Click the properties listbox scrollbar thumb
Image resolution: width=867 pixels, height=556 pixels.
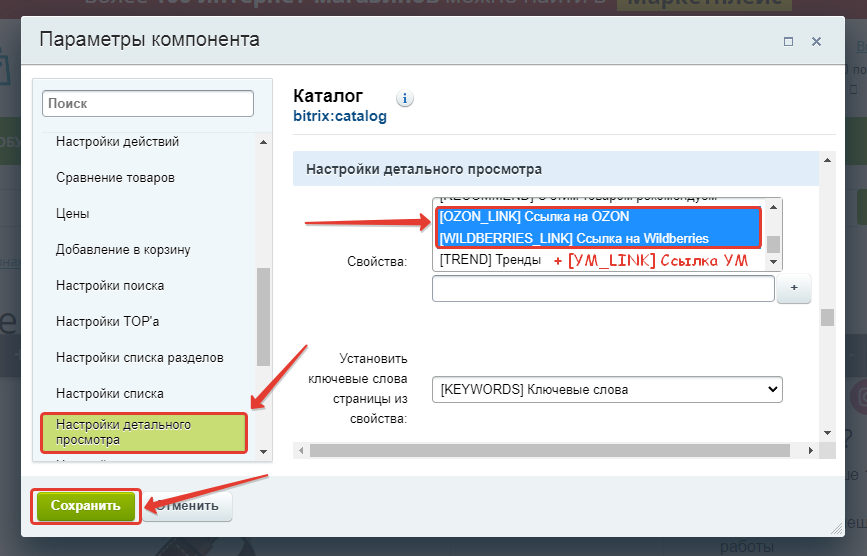[x=774, y=244]
